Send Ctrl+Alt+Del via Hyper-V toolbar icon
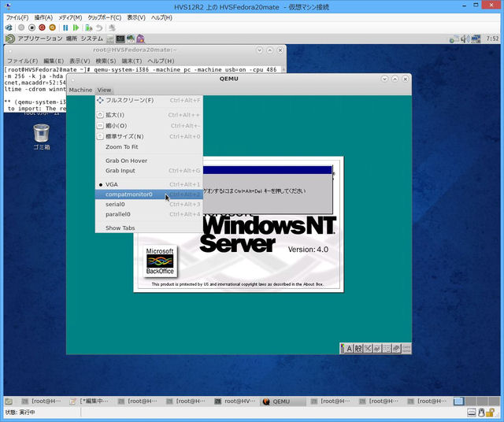The width and height of the screenshot is (504, 422). [x=9, y=28]
